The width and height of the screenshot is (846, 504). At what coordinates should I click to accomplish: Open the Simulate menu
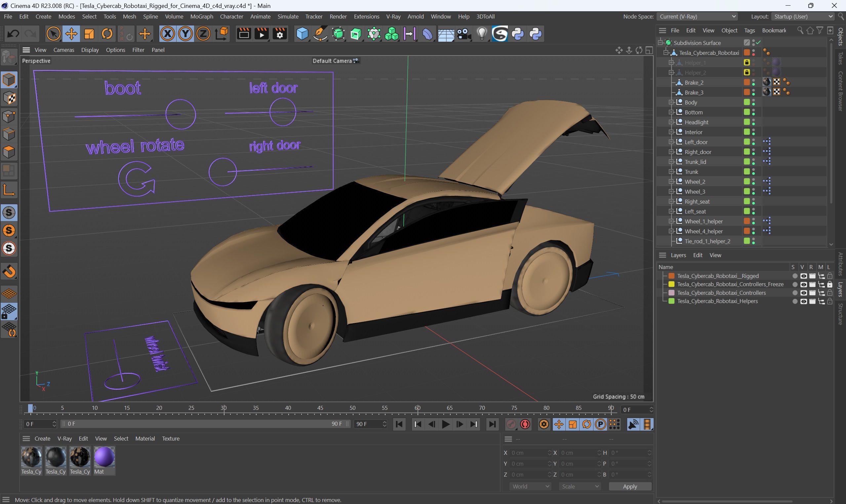pyautogui.click(x=288, y=16)
